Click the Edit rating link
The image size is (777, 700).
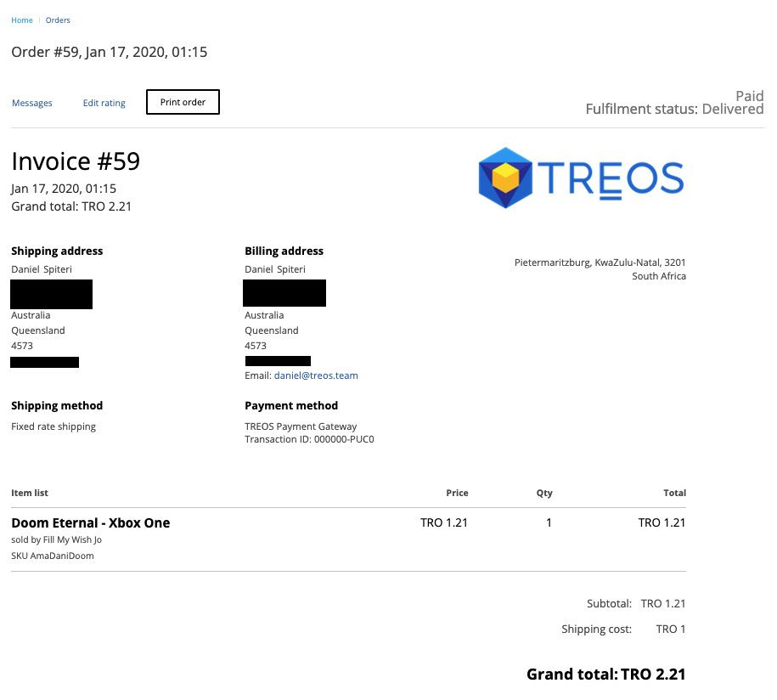click(x=104, y=103)
